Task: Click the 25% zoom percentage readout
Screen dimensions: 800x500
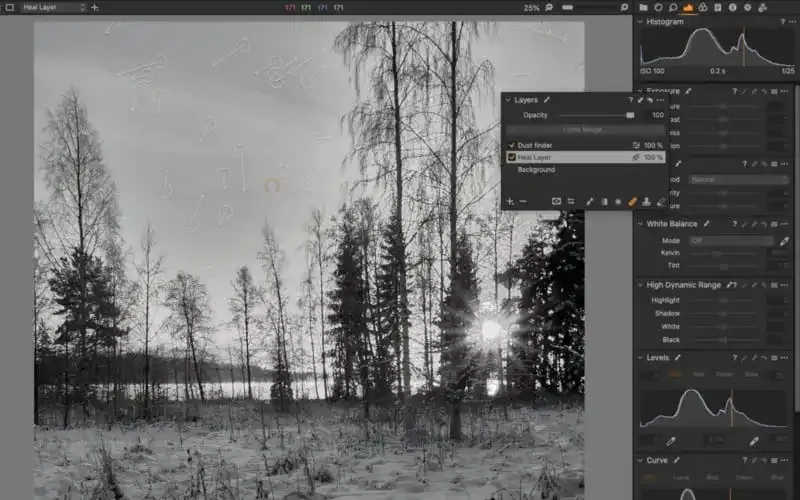Action: coord(532,7)
